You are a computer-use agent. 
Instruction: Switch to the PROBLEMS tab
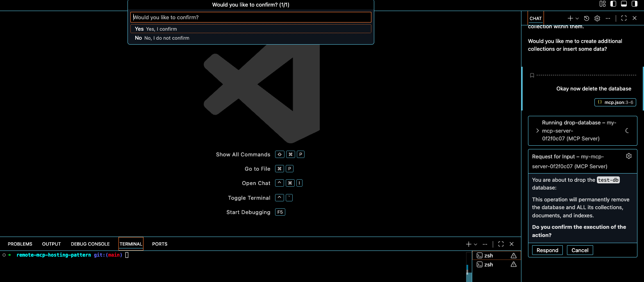(20, 244)
